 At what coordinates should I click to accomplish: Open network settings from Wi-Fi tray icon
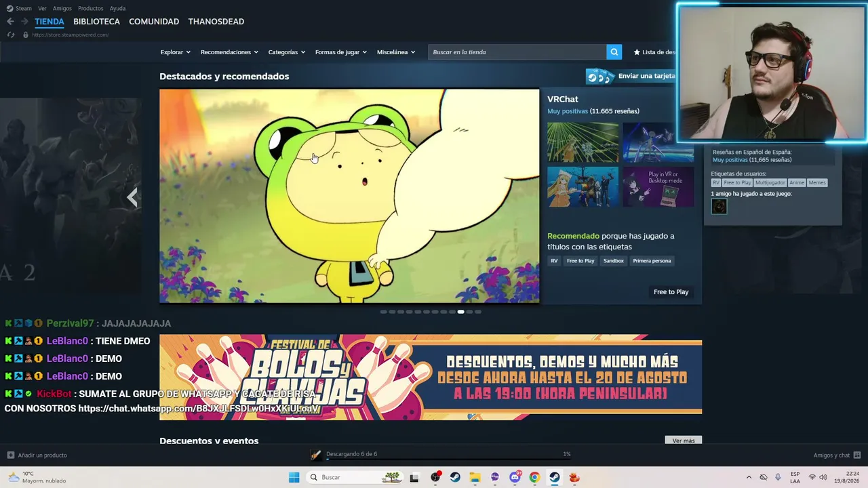[x=812, y=477]
